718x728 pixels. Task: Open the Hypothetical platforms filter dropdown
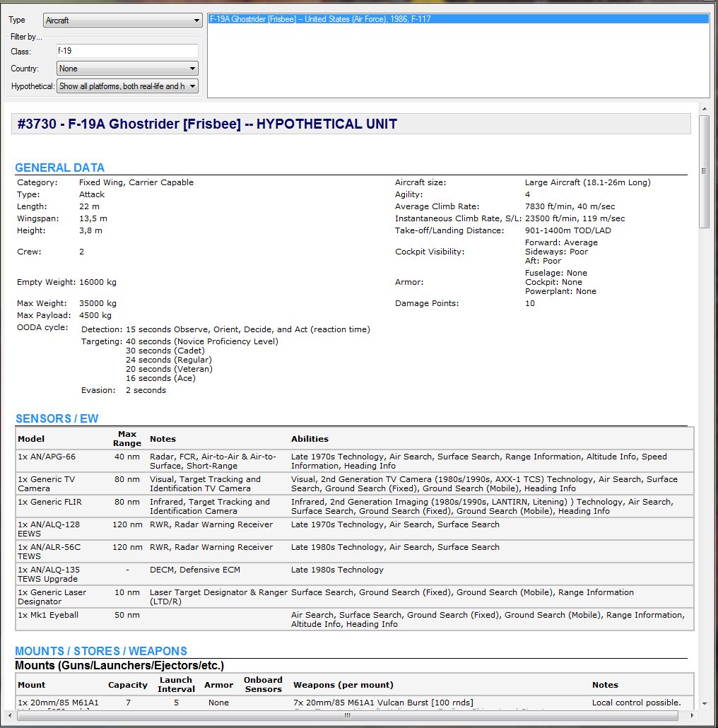point(127,86)
